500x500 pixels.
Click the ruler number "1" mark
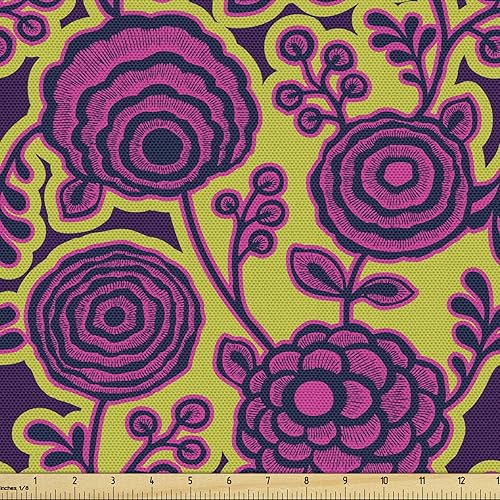[x=35, y=480]
